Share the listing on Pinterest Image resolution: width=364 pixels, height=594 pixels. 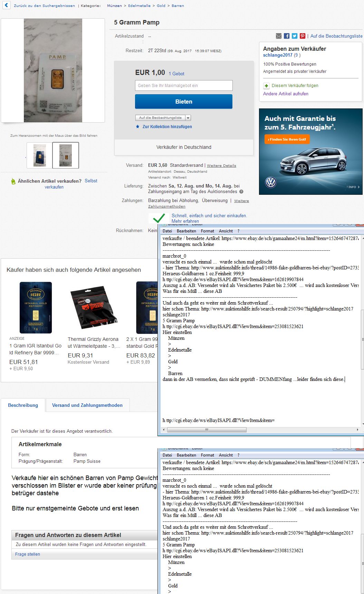pos(303,36)
